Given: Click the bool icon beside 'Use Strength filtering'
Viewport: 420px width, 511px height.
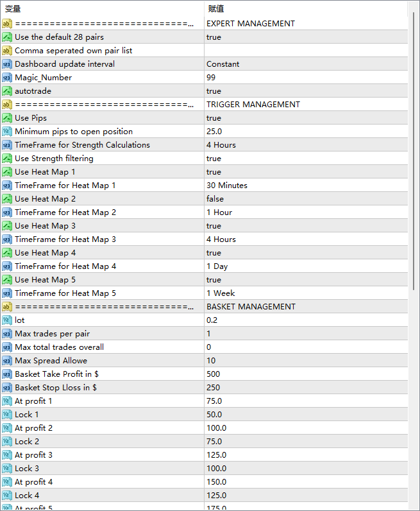Looking at the screenshot, I should [x=7, y=159].
